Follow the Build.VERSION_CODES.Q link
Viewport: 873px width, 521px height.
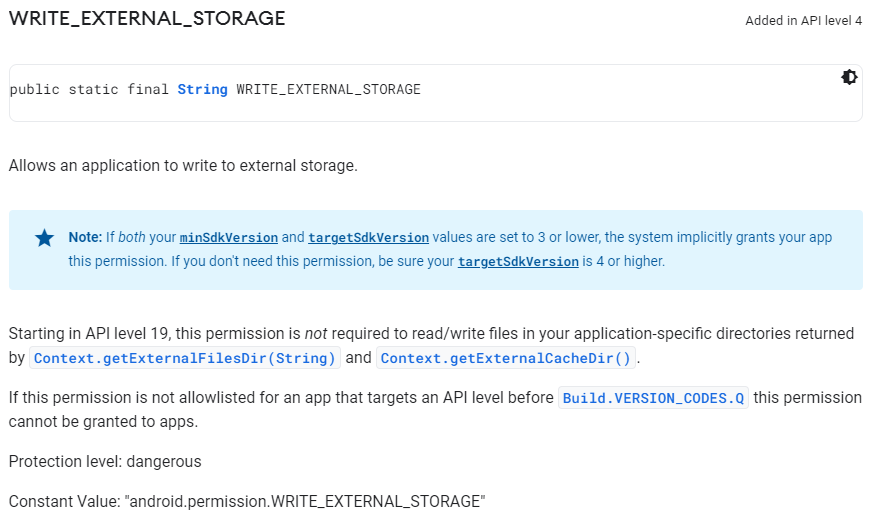(x=653, y=398)
